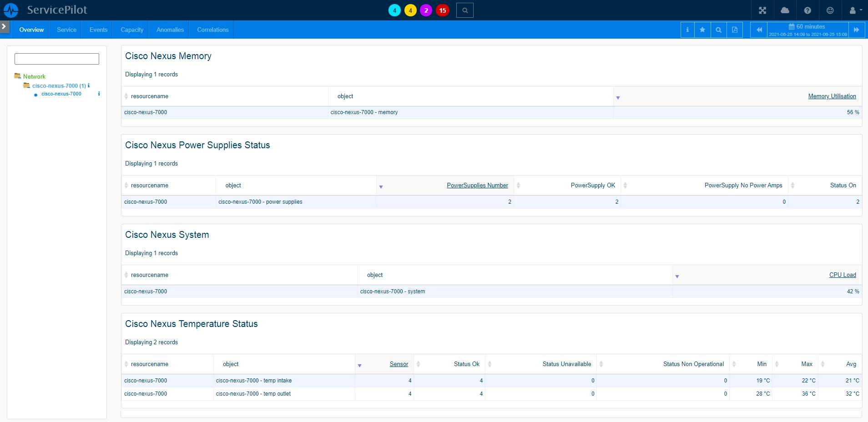Viewport: 868px width, 422px height.
Task: Open the help question mark icon
Action: (x=807, y=10)
